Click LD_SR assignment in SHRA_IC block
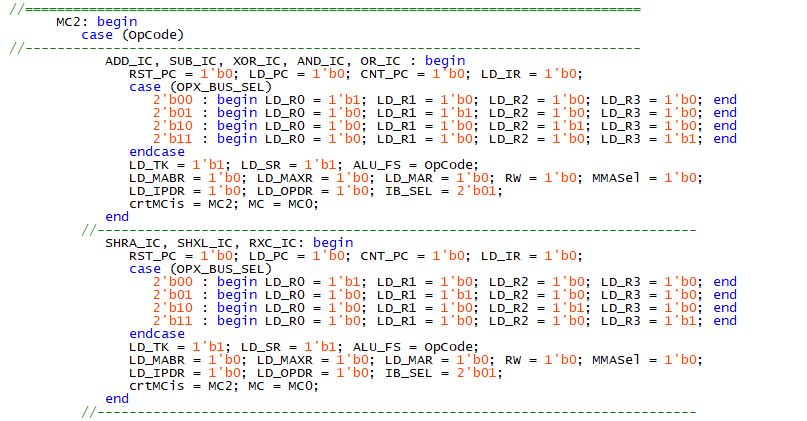Viewport: 807px width, 421px height. [x=292, y=347]
